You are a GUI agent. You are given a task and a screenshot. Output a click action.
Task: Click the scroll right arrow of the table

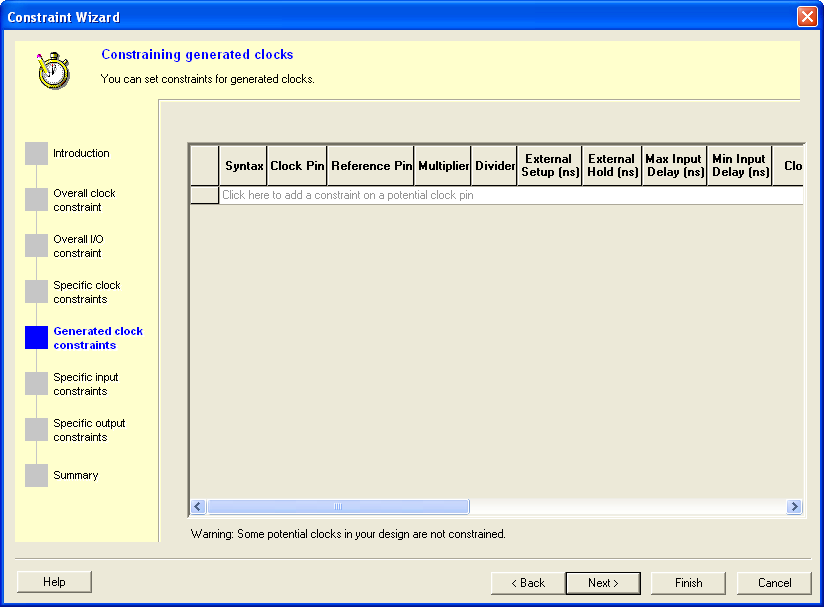[794, 507]
